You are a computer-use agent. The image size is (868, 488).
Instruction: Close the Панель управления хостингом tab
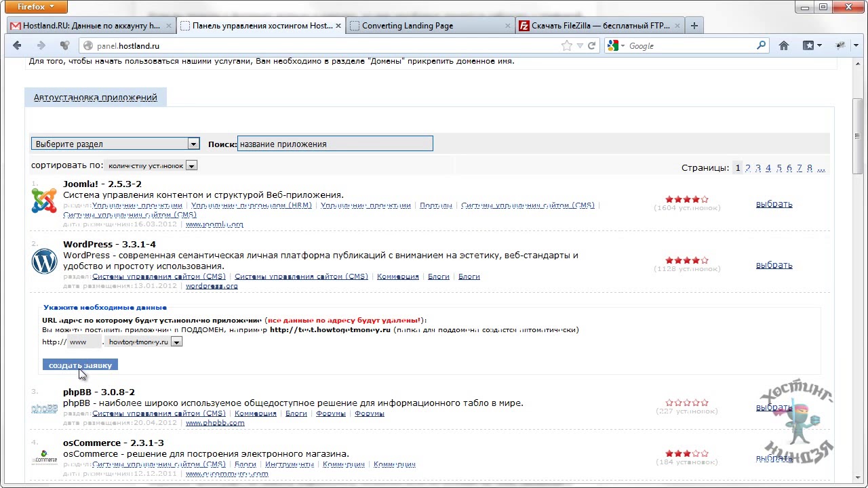(x=338, y=26)
